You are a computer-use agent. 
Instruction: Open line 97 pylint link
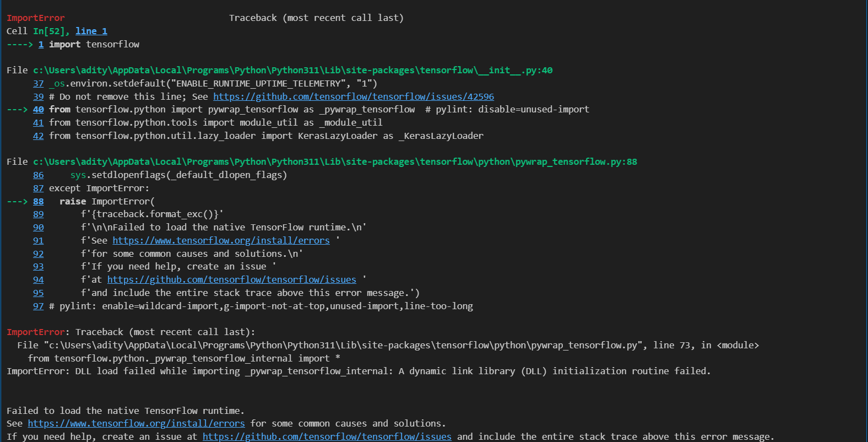point(38,306)
